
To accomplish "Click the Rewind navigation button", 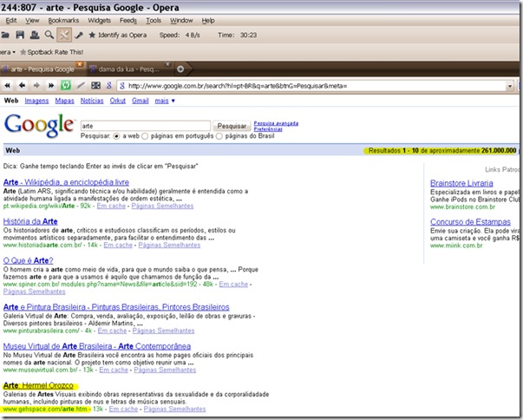I will click(x=7, y=86).
